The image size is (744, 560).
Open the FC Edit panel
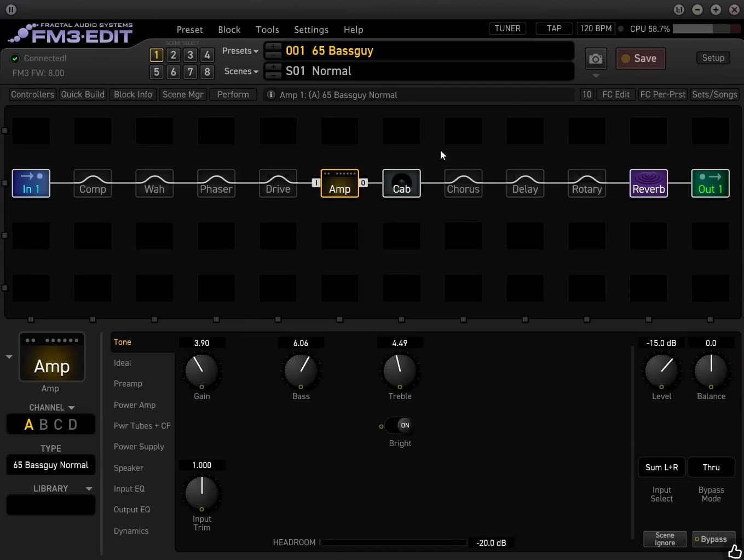[616, 95]
